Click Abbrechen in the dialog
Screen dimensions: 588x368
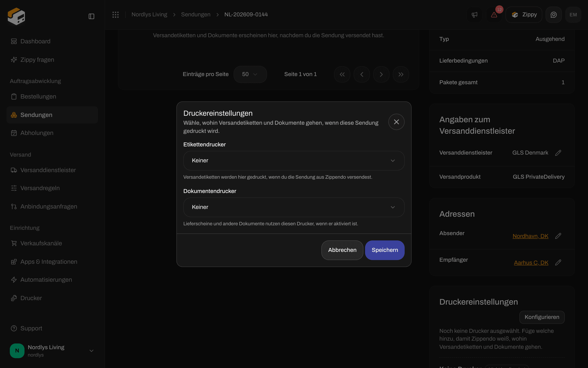[342, 250]
